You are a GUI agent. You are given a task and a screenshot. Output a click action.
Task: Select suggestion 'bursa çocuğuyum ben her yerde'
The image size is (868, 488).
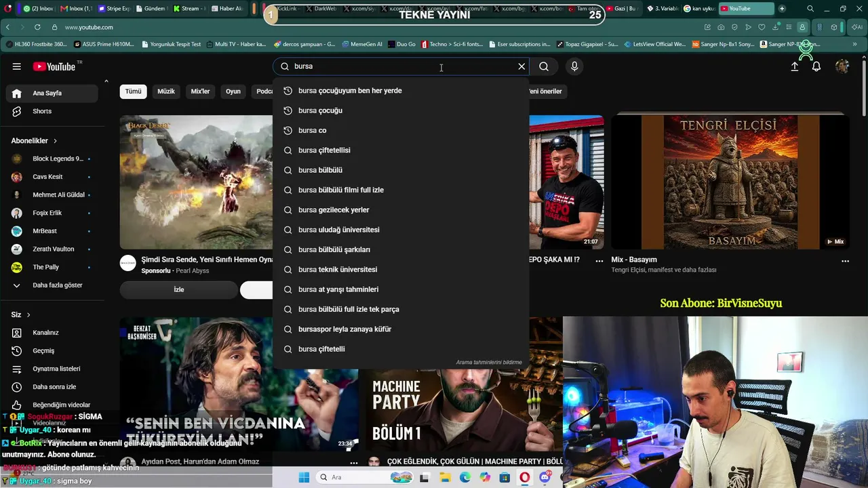pyautogui.click(x=401, y=91)
